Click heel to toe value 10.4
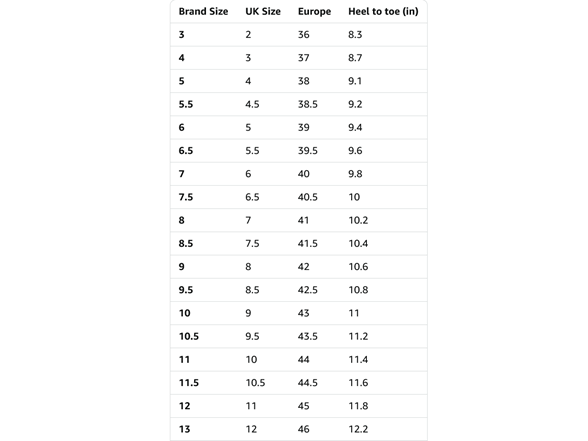The height and width of the screenshot is (441, 588). click(x=358, y=244)
